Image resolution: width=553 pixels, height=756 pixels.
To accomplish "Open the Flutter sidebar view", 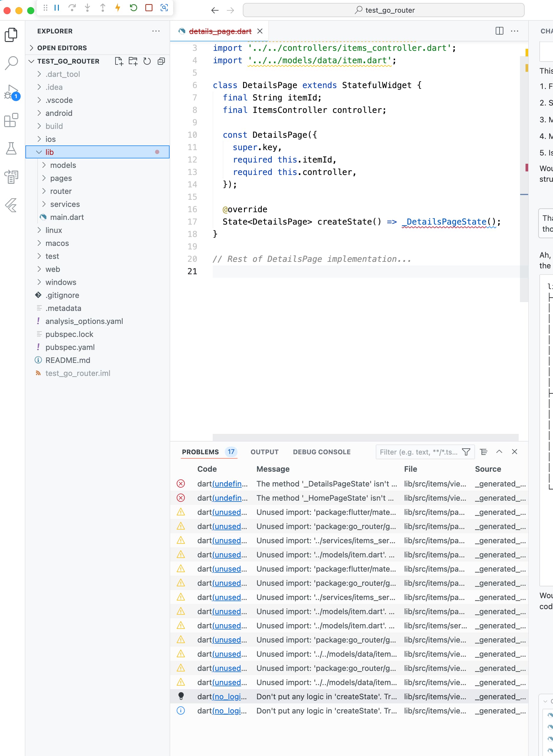I will [x=11, y=205].
